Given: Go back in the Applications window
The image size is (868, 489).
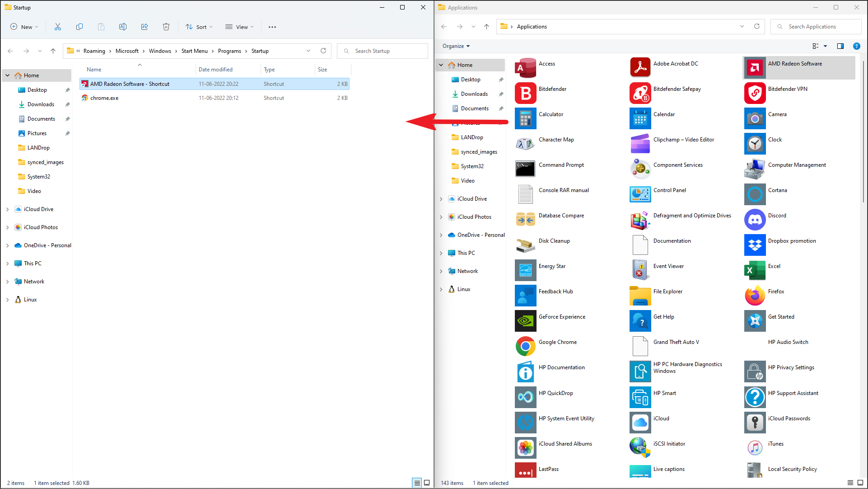Looking at the screenshot, I should click(x=444, y=27).
